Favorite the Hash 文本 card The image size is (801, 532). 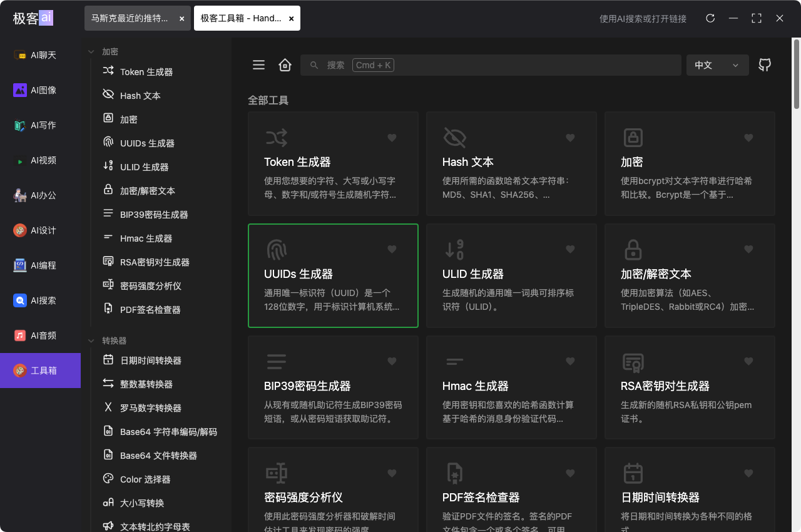click(570, 138)
